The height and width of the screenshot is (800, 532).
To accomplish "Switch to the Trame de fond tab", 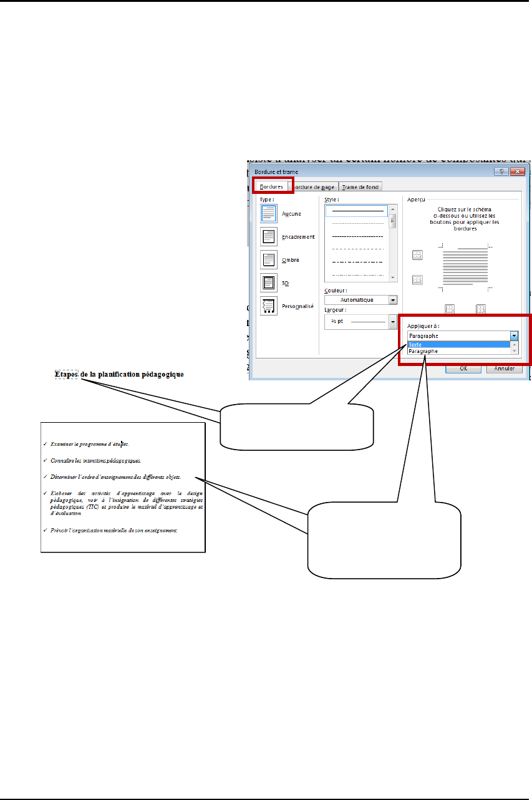I will tap(359, 186).
